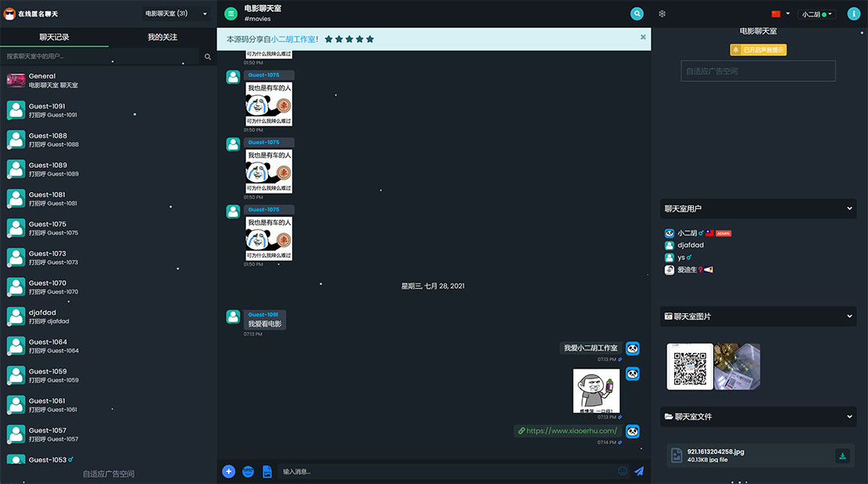
Task: Click the blue plus attachment button
Action: (x=228, y=472)
